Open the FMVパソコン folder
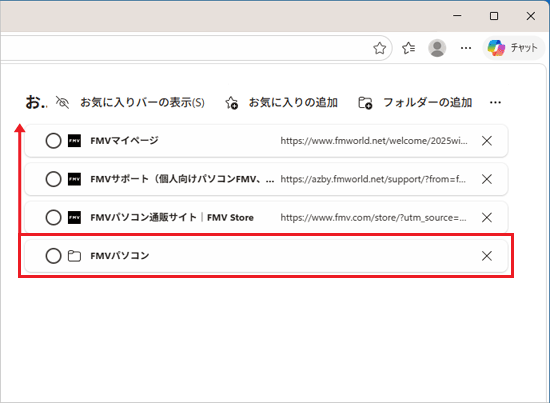Image resolution: width=550 pixels, height=403 pixels. (120, 256)
